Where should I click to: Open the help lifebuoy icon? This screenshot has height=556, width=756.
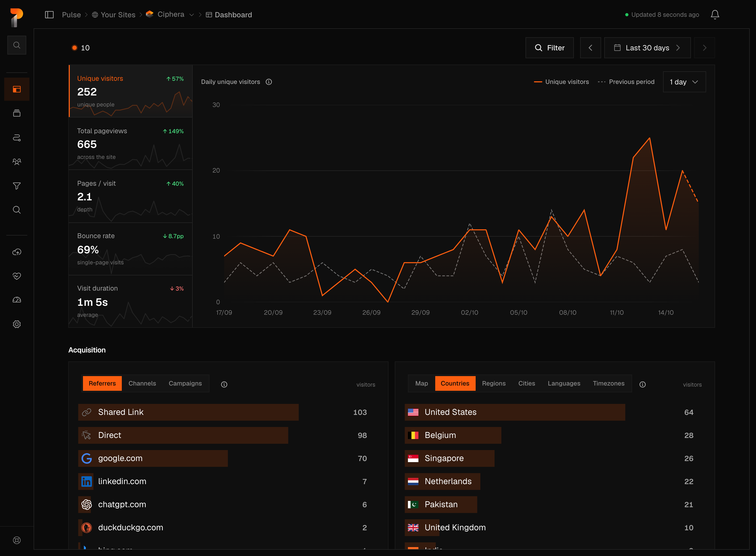pyautogui.click(x=17, y=540)
